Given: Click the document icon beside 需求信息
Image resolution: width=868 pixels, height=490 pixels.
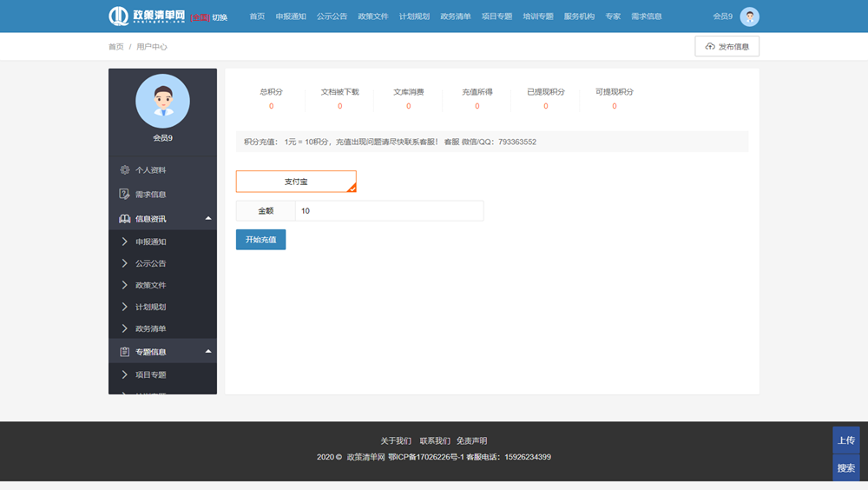Looking at the screenshot, I should pyautogui.click(x=124, y=194).
